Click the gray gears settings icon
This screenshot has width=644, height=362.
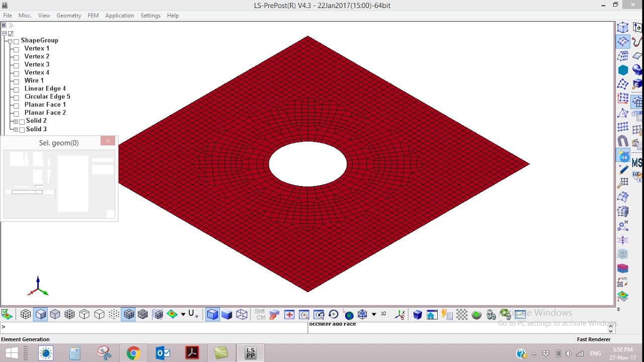point(491,315)
